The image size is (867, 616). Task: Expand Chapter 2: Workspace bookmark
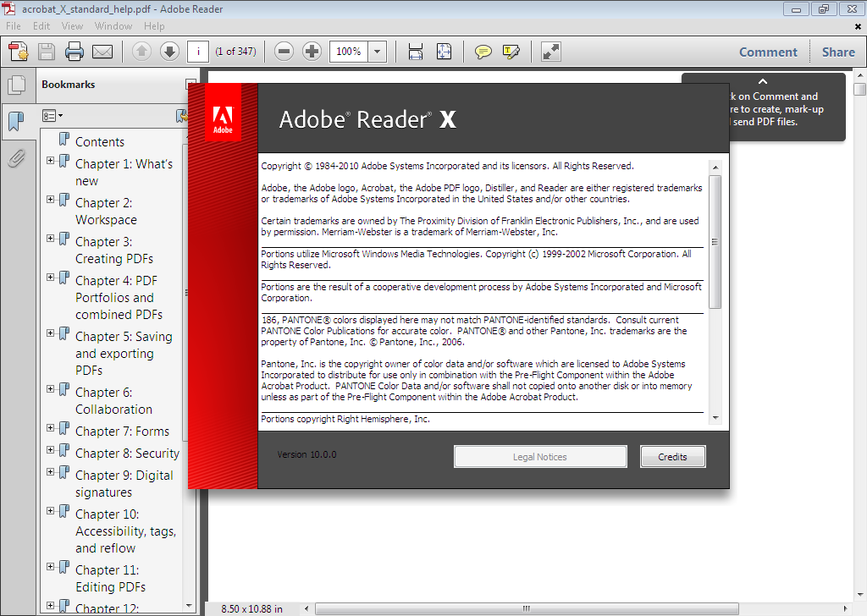pyautogui.click(x=51, y=200)
